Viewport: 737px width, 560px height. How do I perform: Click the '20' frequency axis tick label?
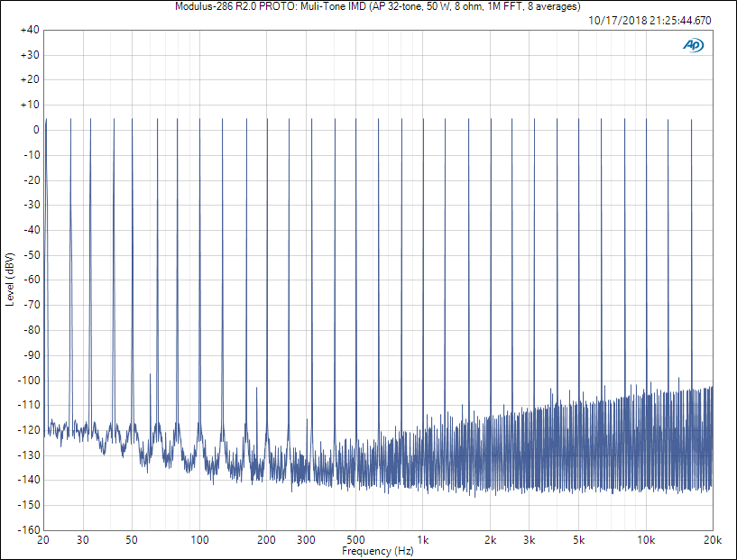pyautogui.click(x=42, y=540)
